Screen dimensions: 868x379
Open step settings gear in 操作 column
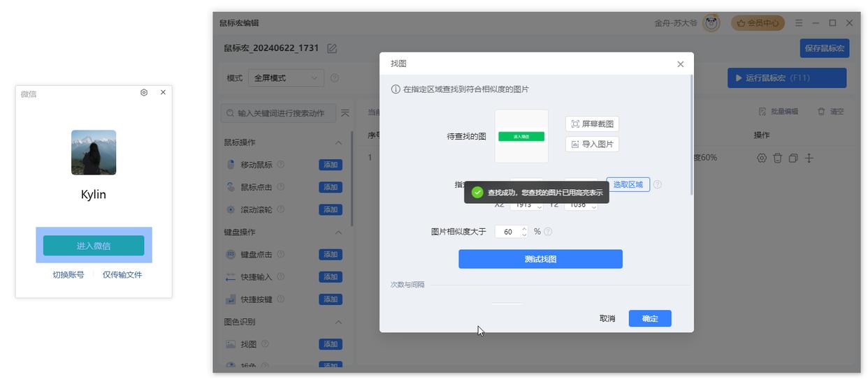[762, 158]
